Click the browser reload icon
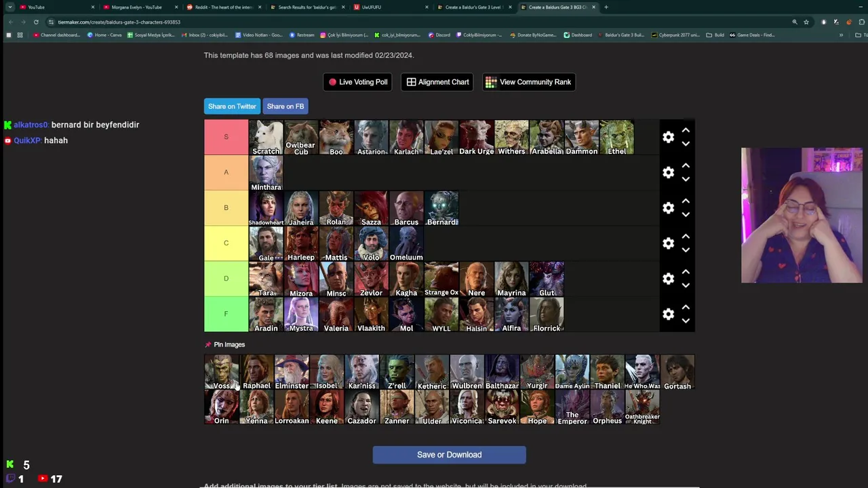868x488 pixels. (36, 22)
